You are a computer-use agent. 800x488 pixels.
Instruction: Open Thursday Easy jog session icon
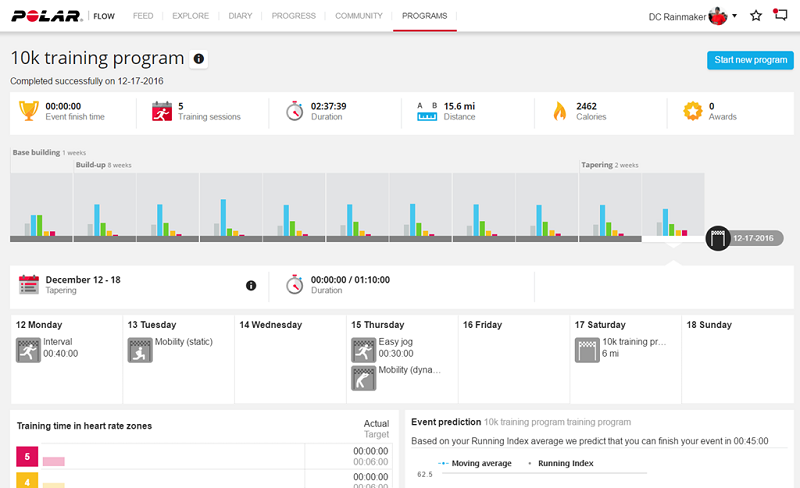tap(364, 350)
